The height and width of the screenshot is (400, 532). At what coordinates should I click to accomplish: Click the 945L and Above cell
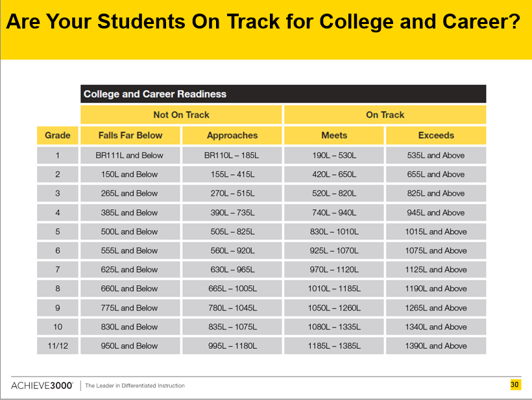pos(436,213)
